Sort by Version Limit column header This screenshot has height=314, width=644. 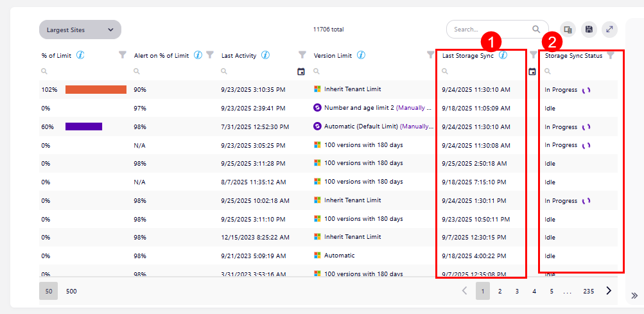pos(333,55)
